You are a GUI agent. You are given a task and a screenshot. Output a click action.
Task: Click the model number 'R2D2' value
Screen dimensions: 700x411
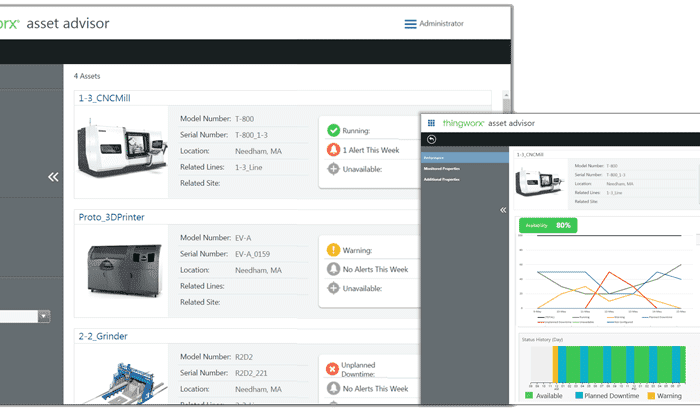(244, 357)
